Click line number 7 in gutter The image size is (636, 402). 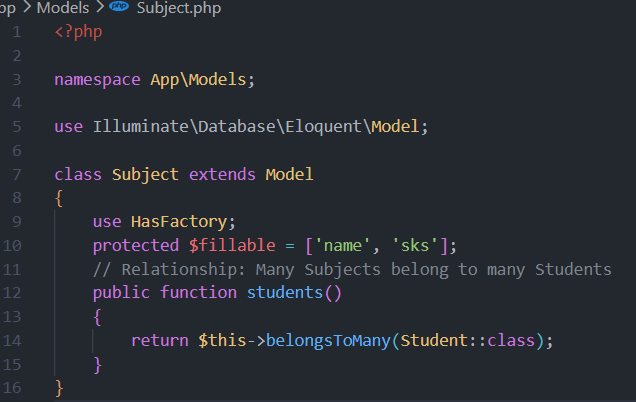pos(17,174)
